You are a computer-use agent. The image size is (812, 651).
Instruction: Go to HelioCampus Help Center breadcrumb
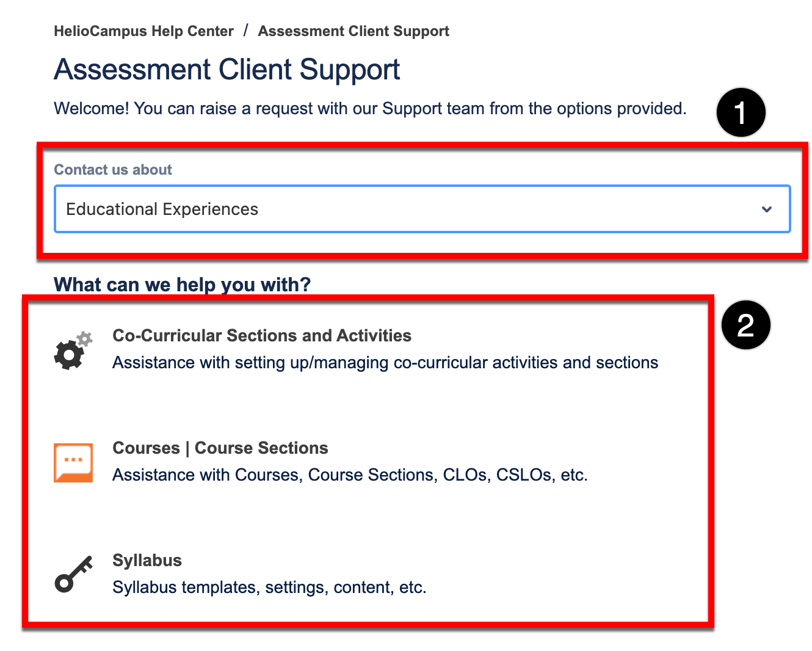click(143, 31)
